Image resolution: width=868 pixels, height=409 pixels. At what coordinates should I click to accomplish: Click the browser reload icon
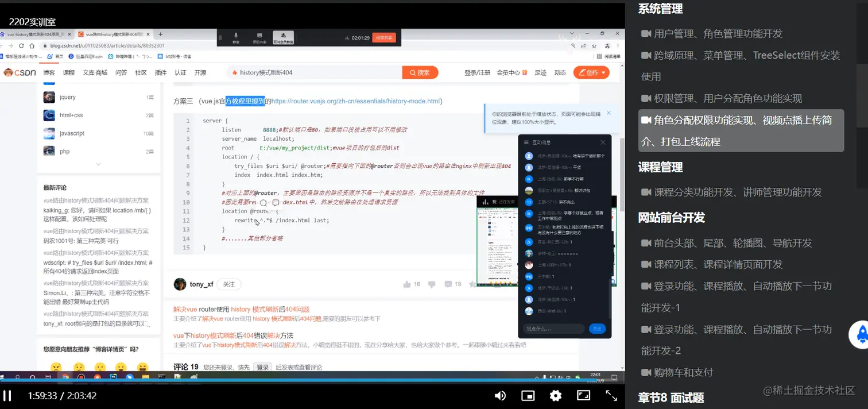22,45
